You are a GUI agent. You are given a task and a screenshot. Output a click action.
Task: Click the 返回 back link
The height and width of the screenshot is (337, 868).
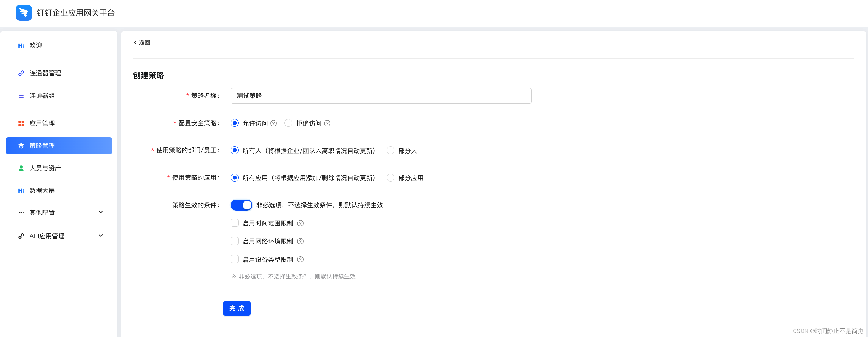click(142, 42)
